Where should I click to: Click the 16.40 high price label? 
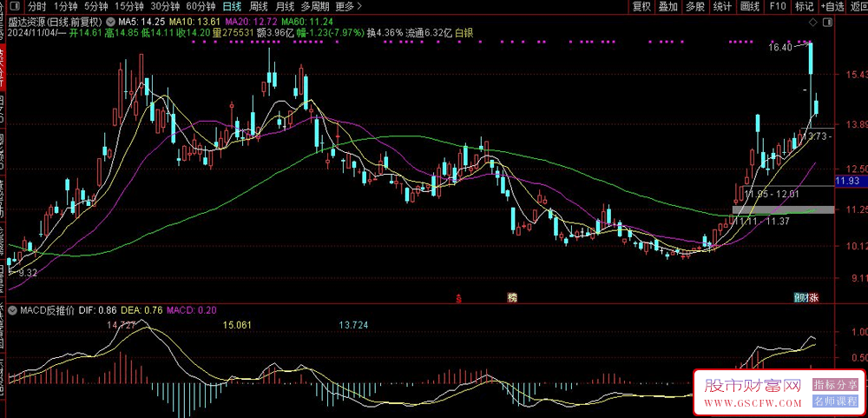(x=780, y=49)
